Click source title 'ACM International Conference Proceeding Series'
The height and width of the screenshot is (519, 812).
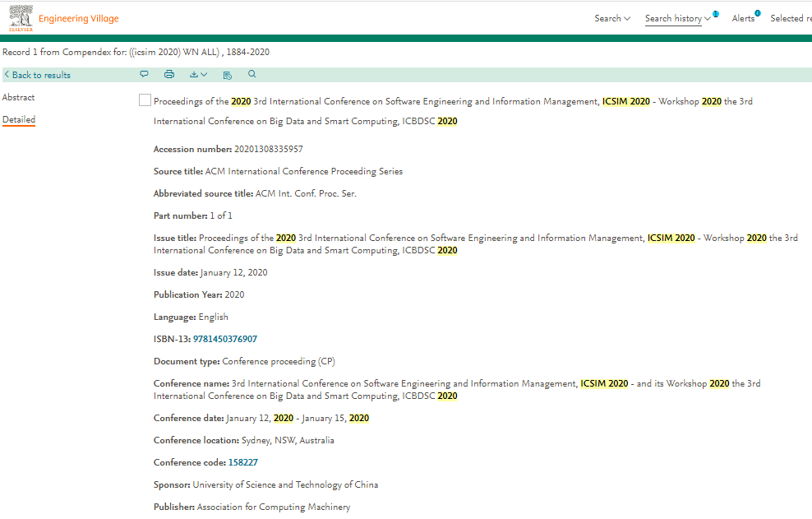pos(304,172)
